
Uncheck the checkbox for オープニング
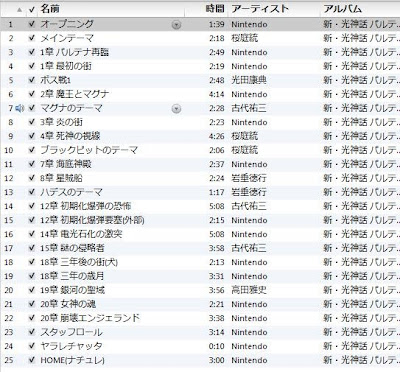pyautogui.click(x=32, y=24)
